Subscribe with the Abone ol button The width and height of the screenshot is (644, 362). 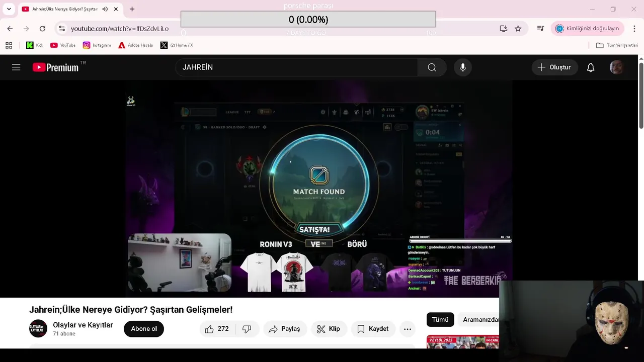(x=144, y=329)
